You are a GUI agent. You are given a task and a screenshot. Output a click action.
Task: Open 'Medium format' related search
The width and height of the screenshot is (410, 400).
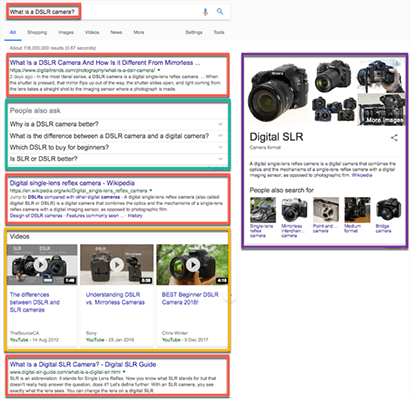coord(357,215)
